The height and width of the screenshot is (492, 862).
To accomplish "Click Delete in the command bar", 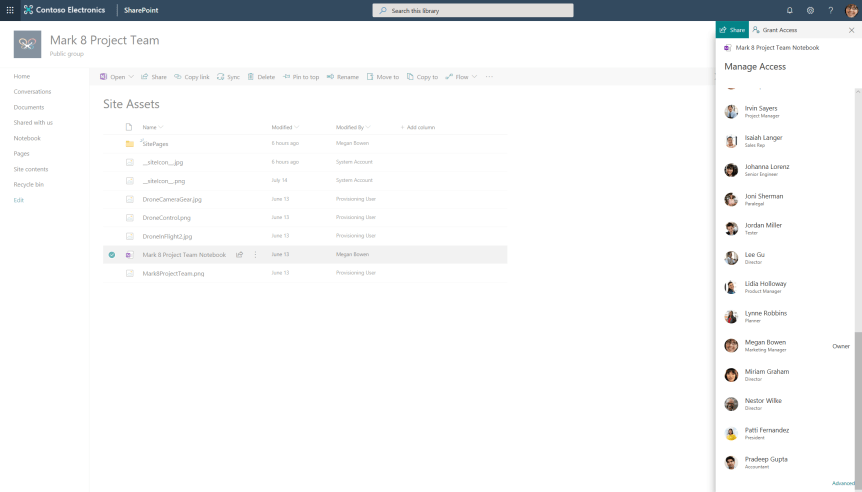I will coord(261,77).
